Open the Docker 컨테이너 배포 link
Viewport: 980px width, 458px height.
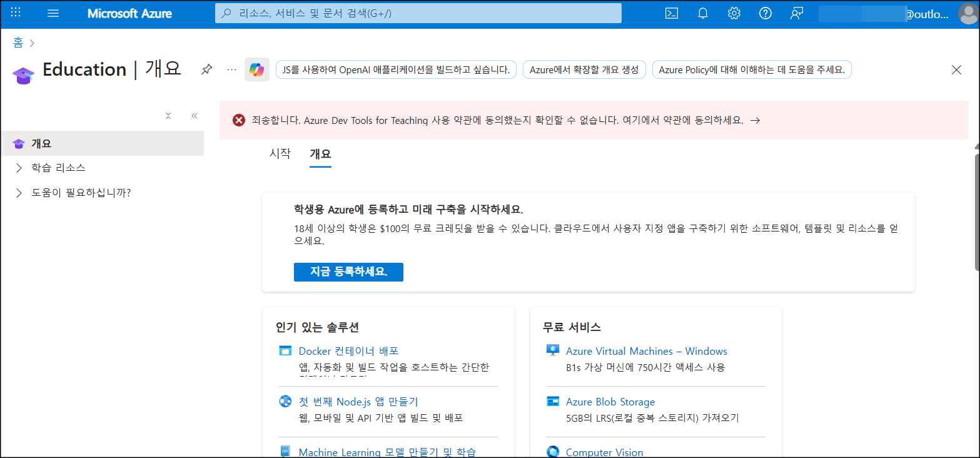click(x=348, y=351)
